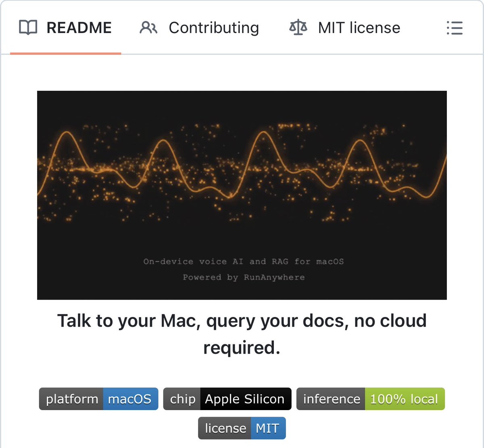
Task: Click the chip Apple Silicon badge
Action: click(x=227, y=399)
